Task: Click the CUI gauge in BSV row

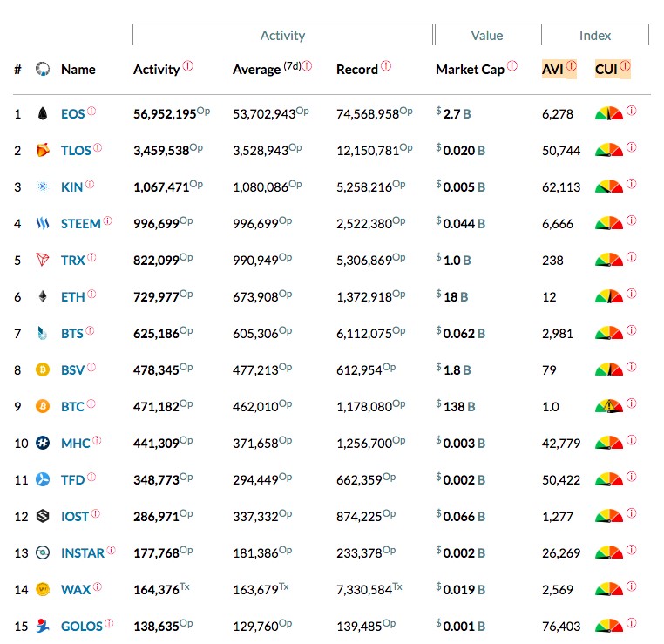Action: pos(609,369)
